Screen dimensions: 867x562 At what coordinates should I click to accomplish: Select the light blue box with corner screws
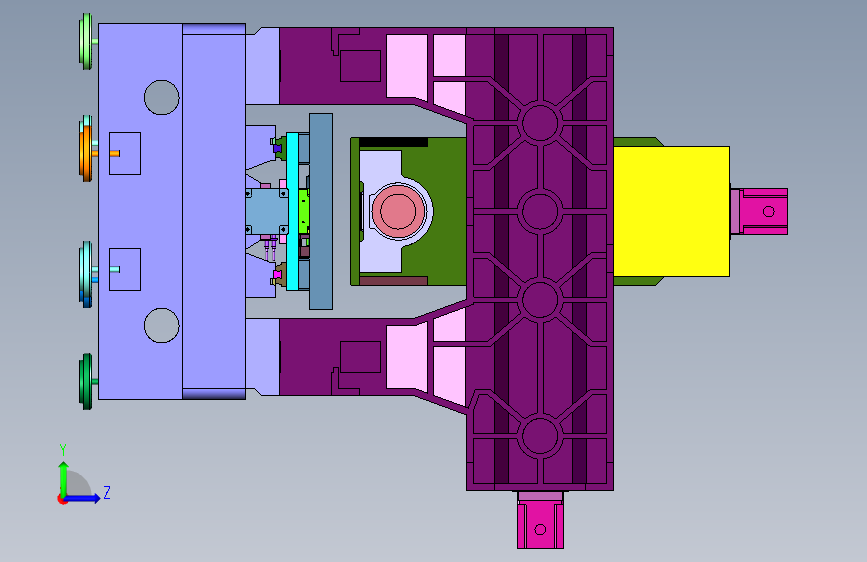click(267, 211)
